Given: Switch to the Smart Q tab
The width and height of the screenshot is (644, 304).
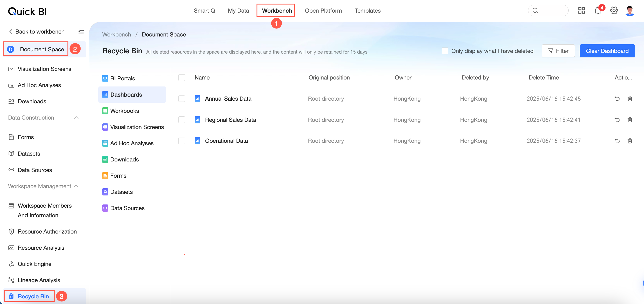Looking at the screenshot, I should [x=204, y=11].
